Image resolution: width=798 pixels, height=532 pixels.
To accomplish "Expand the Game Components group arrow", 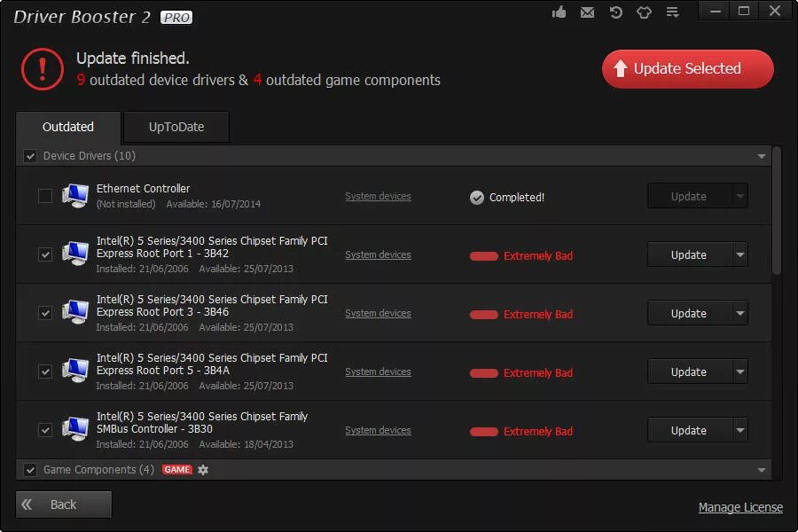I will point(762,470).
